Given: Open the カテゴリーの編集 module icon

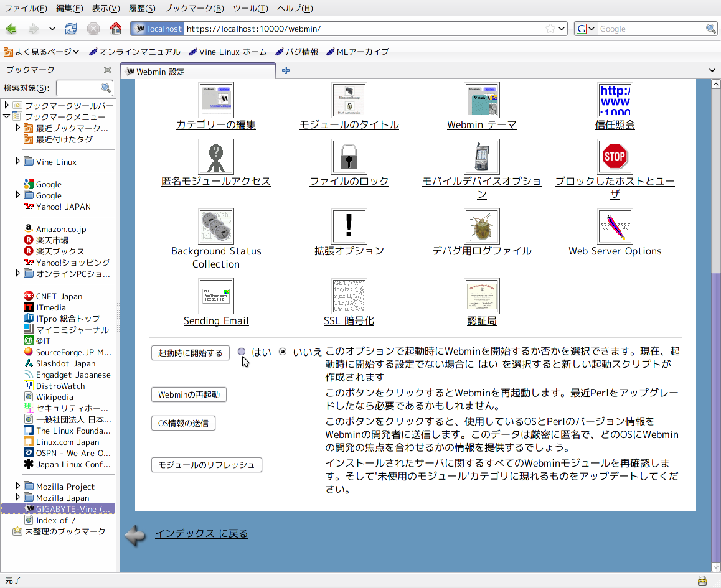Looking at the screenshot, I should [x=216, y=100].
